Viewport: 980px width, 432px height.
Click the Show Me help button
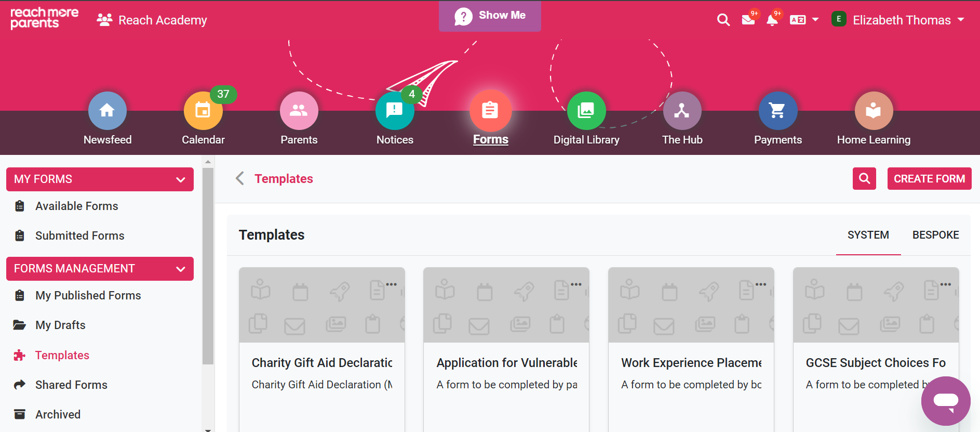click(490, 16)
